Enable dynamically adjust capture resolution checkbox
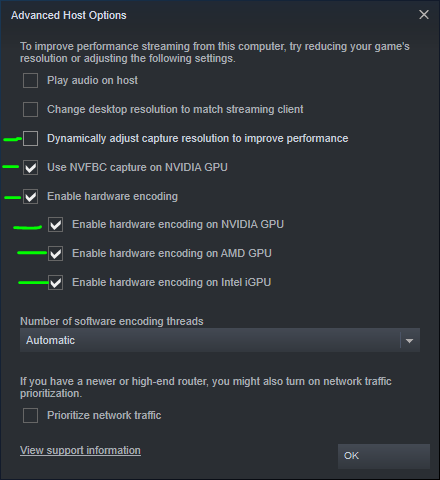The image size is (440, 480). point(30,138)
